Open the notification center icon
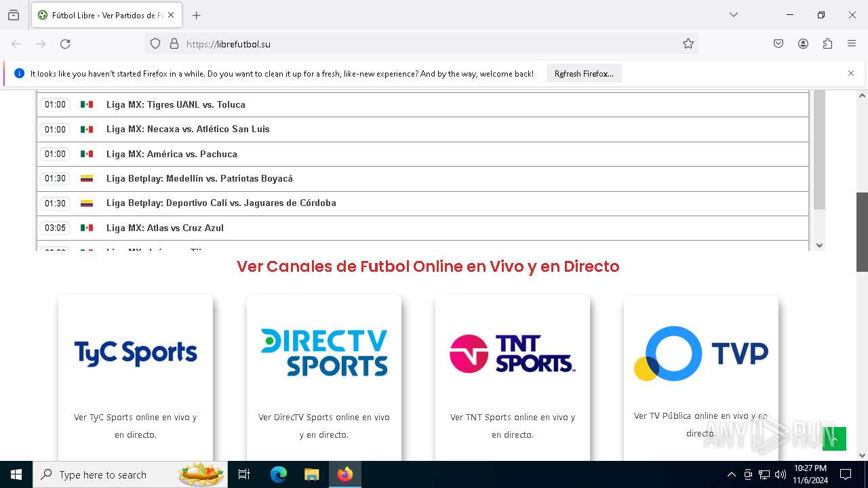The image size is (868, 488). pyautogui.click(x=846, y=474)
